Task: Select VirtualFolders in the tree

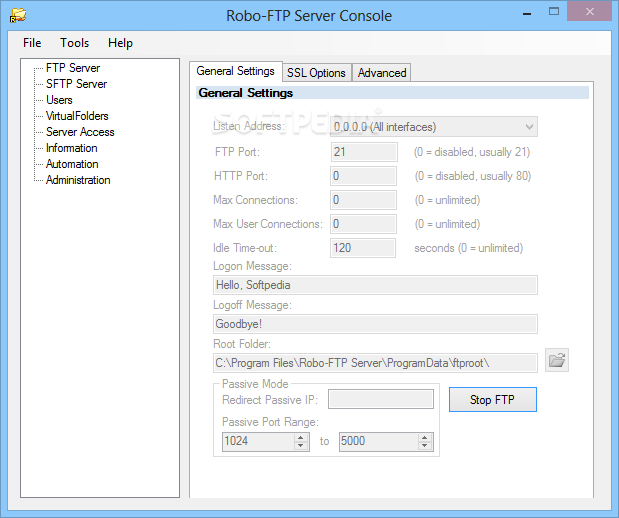Action: [77, 116]
